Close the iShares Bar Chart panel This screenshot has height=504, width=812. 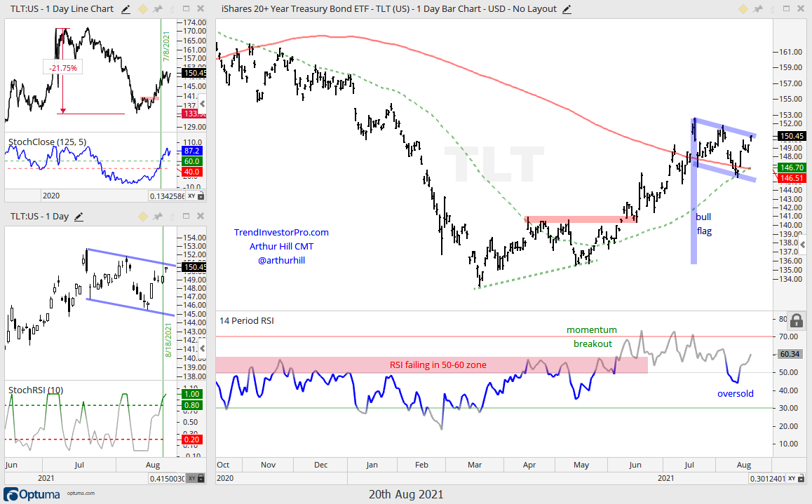pos(801,9)
